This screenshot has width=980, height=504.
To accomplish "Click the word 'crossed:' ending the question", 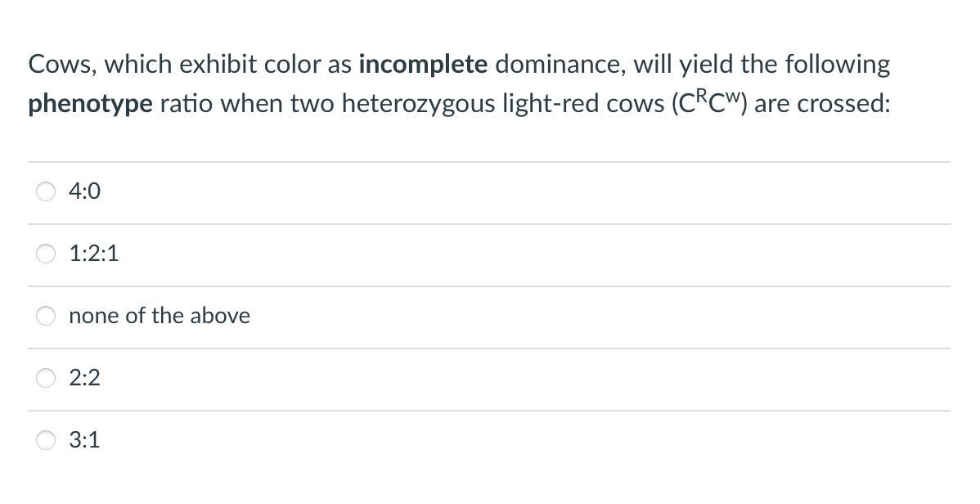I will (847, 105).
